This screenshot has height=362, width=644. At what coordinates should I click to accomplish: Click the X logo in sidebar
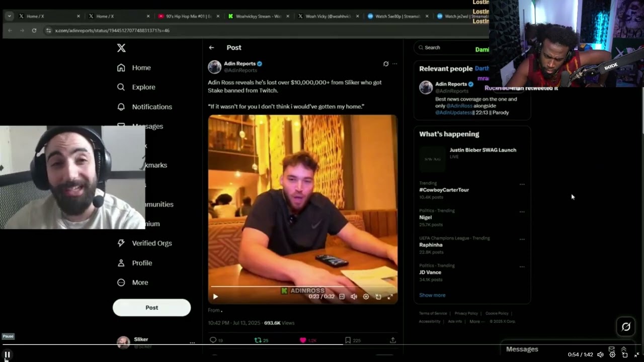(x=121, y=48)
